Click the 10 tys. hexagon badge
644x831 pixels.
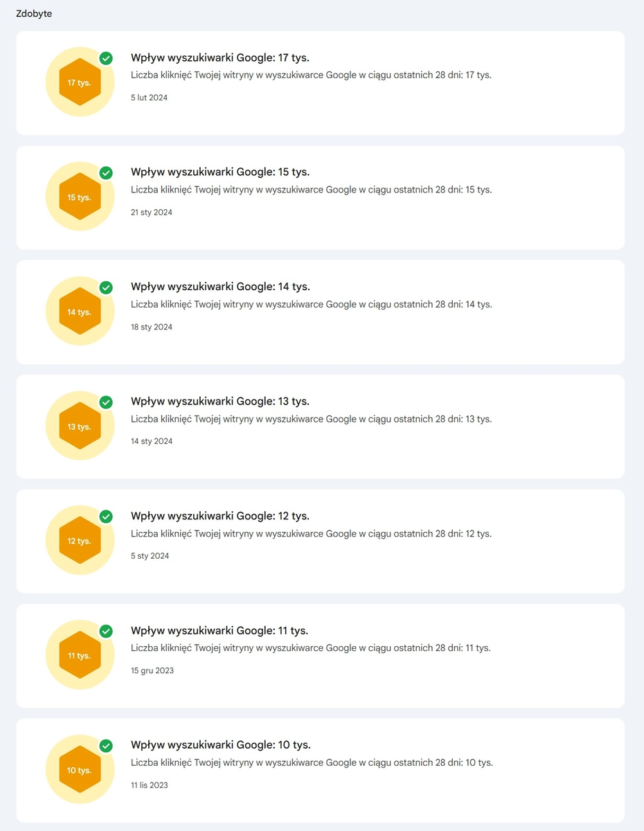(80, 770)
